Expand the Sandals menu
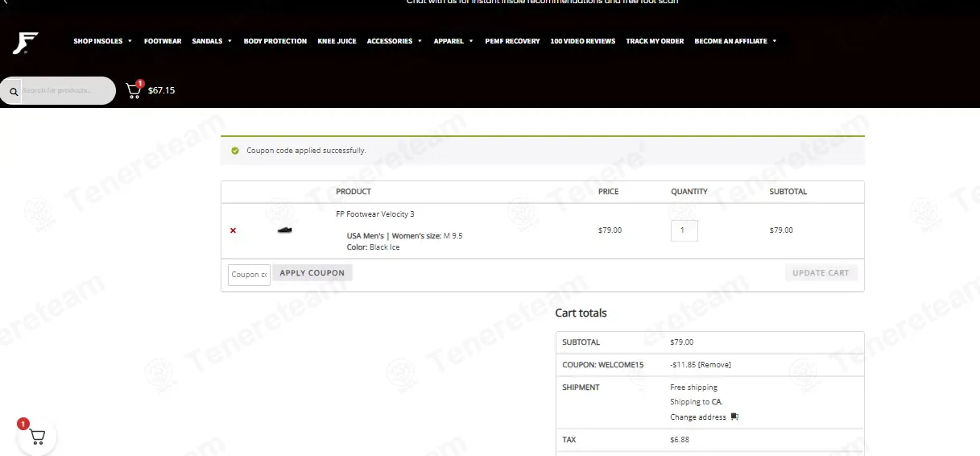Viewport: 980px width, 456px height. click(x=212, y=41)
